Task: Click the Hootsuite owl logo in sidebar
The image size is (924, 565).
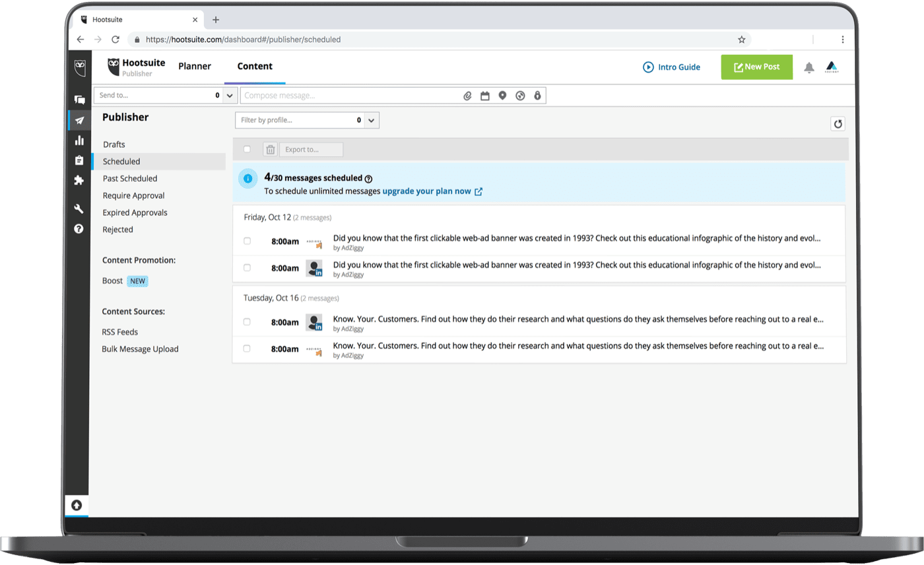Action: (79, 67)
